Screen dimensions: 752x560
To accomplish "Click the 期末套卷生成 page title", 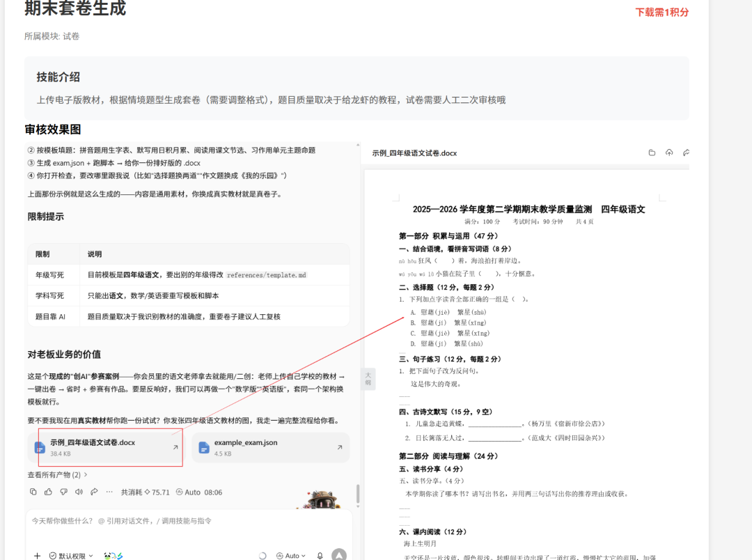I will click(x=75, y=8).
